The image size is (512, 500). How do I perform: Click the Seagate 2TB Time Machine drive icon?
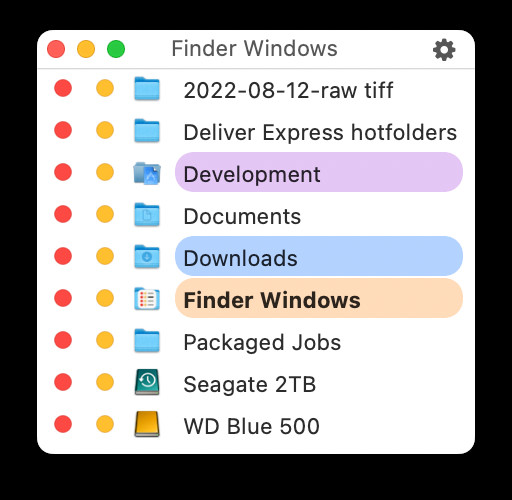tap(147, 382)
